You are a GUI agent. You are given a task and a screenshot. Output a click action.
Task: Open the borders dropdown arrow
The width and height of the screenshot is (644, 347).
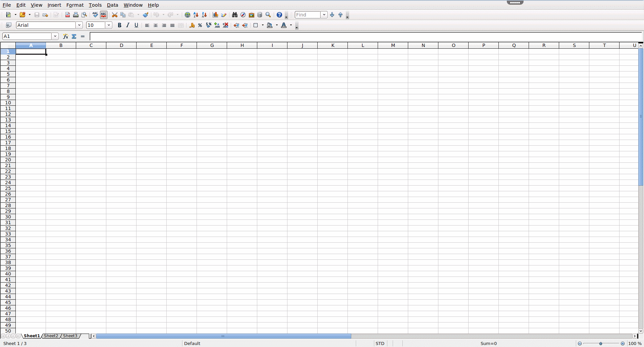(x=263, y=25)
